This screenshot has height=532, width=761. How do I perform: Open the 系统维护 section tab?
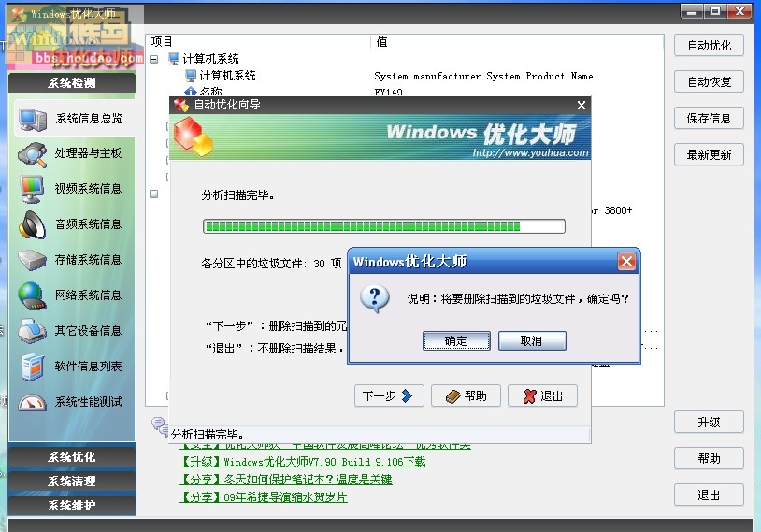click(72, 505)
